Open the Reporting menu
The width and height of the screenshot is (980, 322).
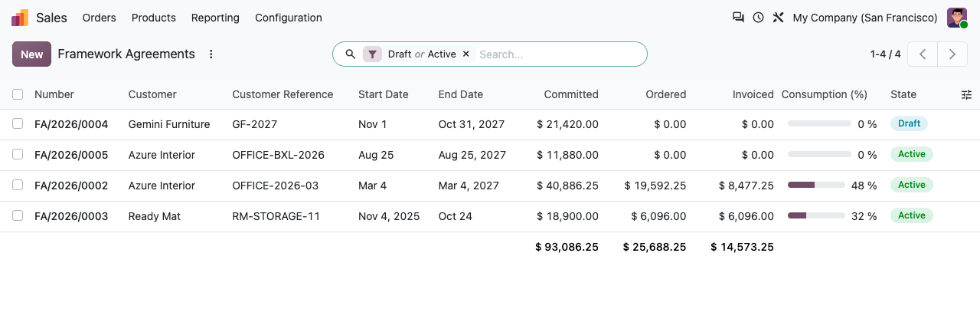pyautogui.click(x=215, y=18)
